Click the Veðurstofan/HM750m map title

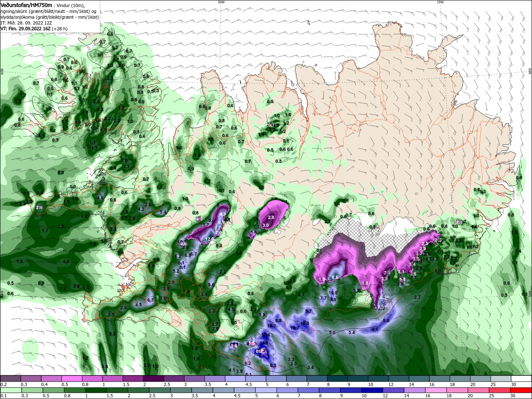tap(26, 5)
